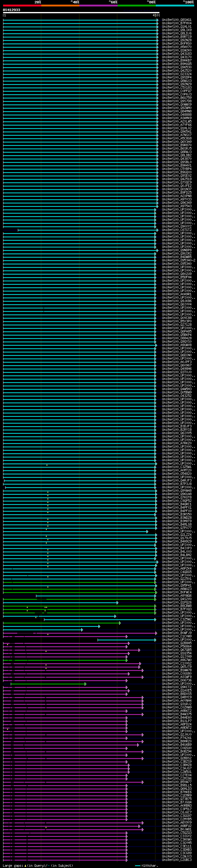Select the UniRef100_A7YF66 label
The width and height of the screenshot is (197, 868).
pos(177,125)
